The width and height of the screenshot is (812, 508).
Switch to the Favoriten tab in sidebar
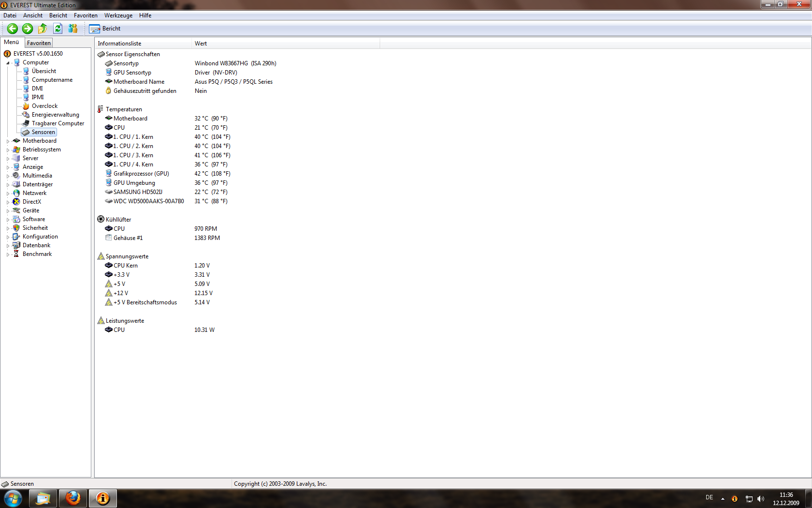pos(39,43)
